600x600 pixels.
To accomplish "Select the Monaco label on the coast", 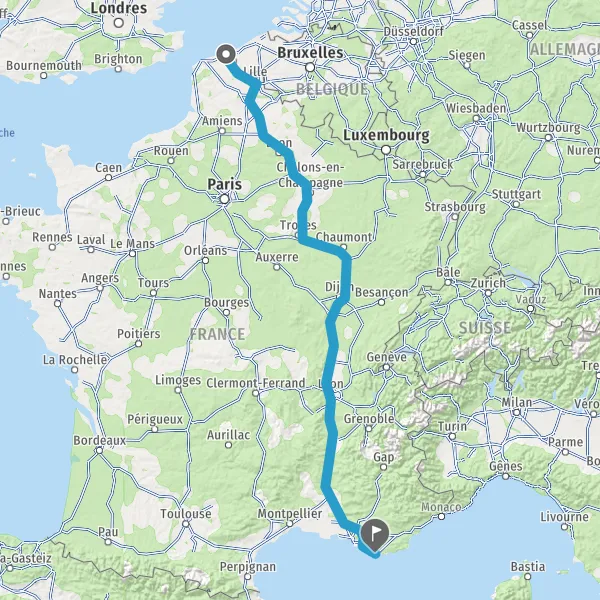I will 441,507.
